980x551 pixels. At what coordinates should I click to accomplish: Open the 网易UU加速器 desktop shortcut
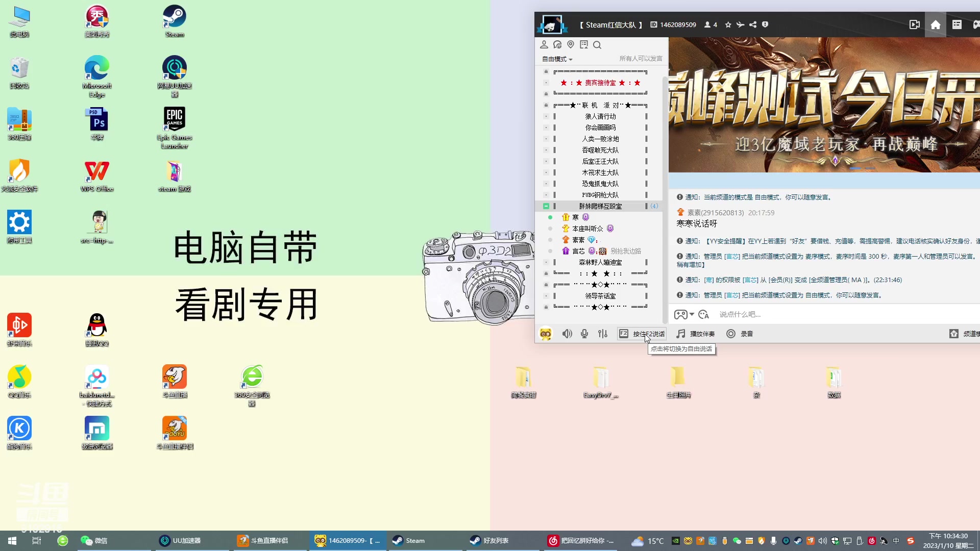(x=175, y=77)
